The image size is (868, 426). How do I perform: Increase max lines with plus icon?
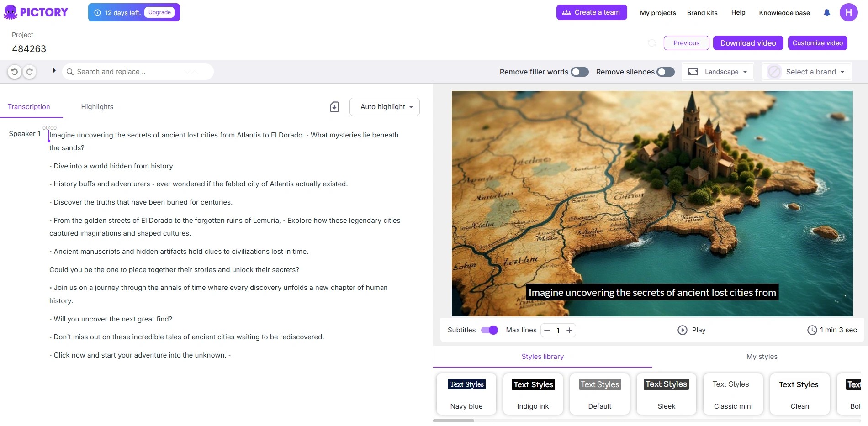(569, 330)
